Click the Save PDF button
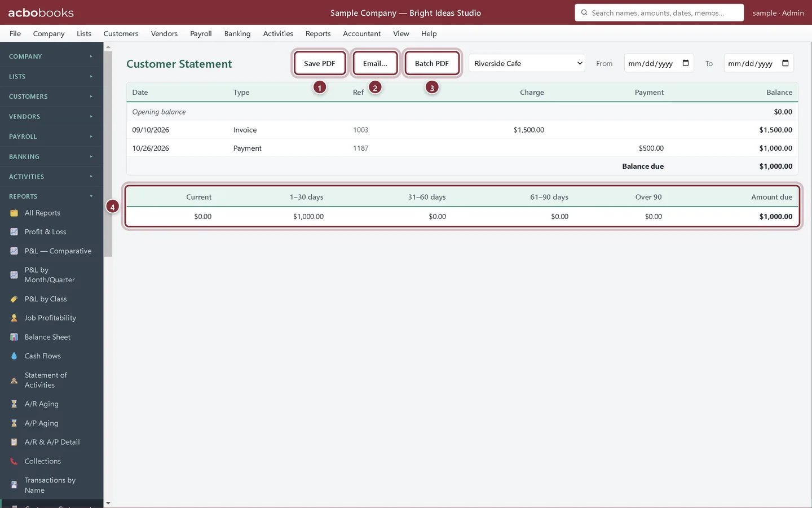This screenshot has width=812, height=508. click(x=320, y=63)
